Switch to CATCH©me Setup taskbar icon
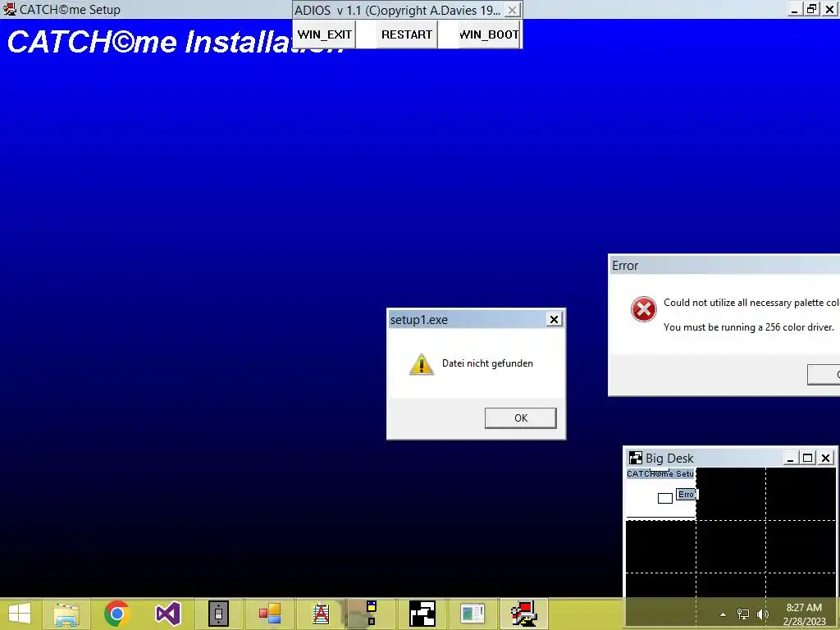The image size is (840, 630). pos(523,614)
